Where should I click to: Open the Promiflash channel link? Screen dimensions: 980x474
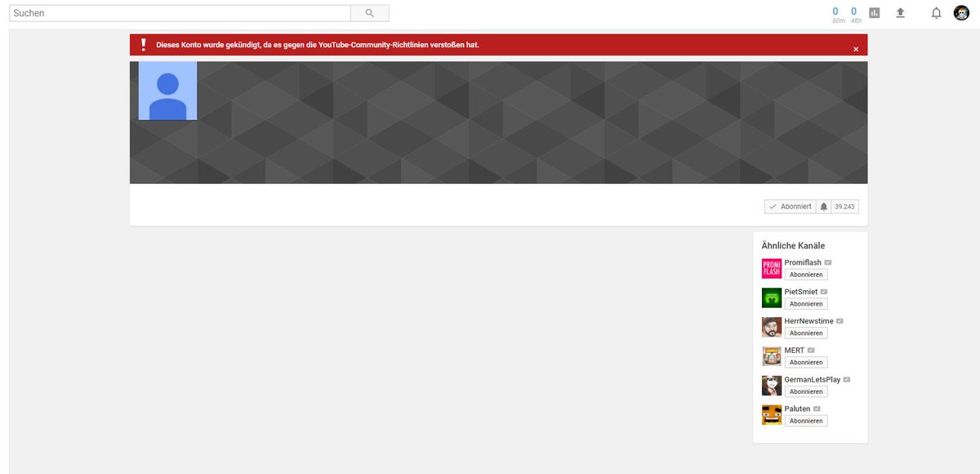[803, 262]
